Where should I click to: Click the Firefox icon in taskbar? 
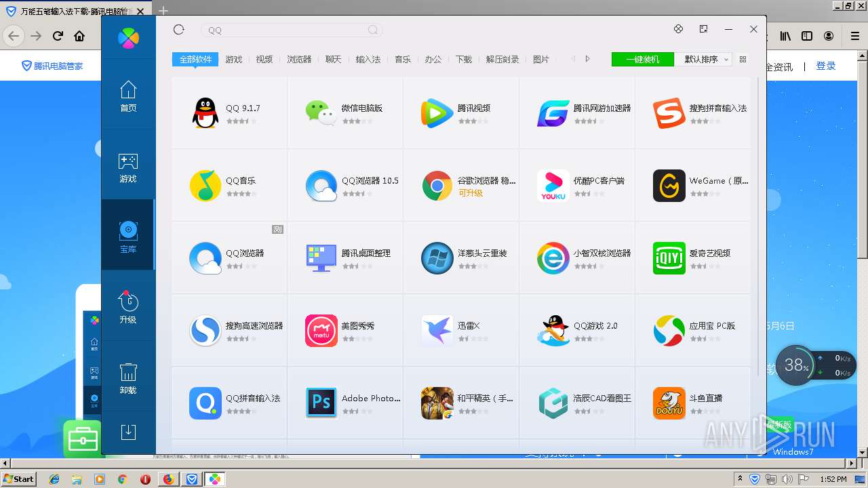(168, 479)
